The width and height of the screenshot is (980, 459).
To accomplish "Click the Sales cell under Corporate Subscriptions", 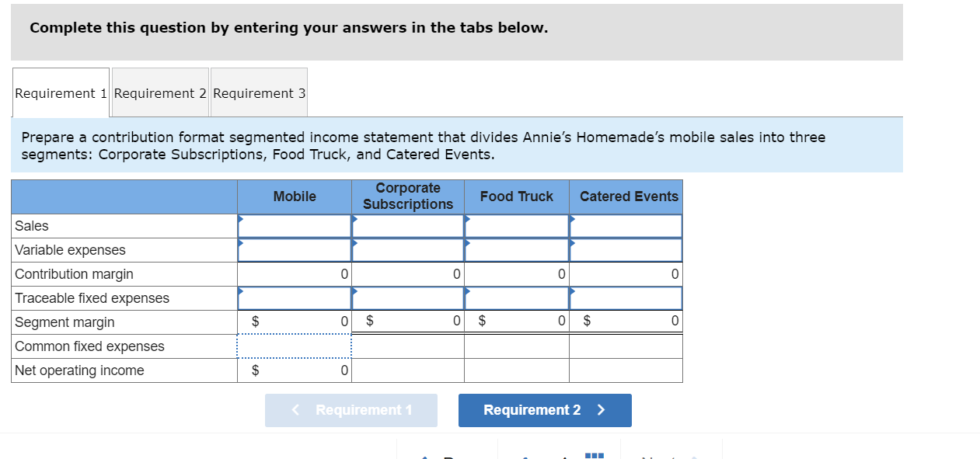I will [408, 225].
